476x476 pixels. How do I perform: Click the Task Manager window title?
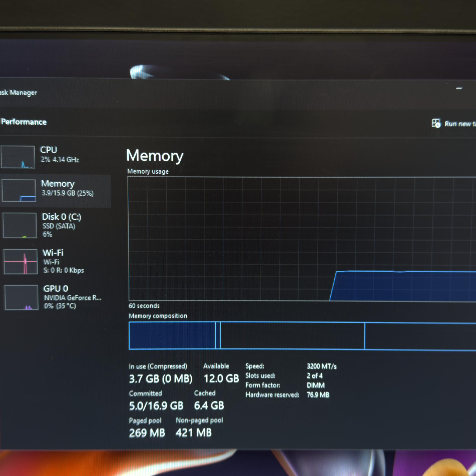point(19,93)
